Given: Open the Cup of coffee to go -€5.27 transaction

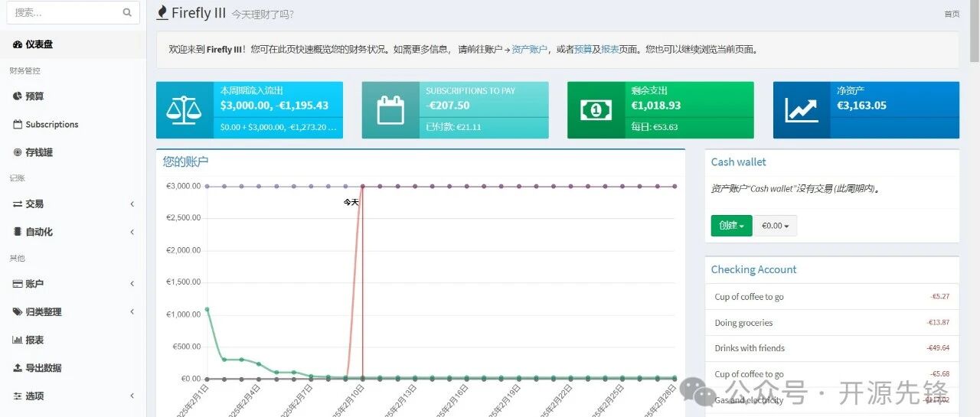Looking at the screenshot, I should (749, 297).
